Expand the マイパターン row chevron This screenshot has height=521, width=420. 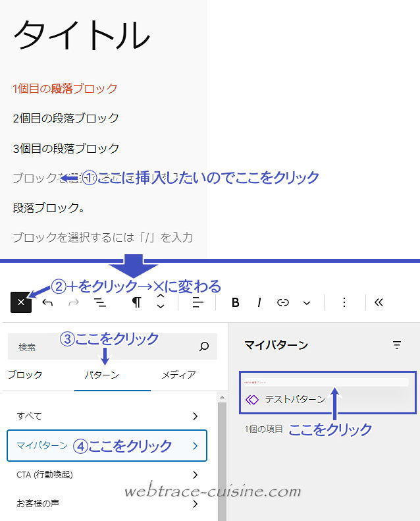click(196, 446)
